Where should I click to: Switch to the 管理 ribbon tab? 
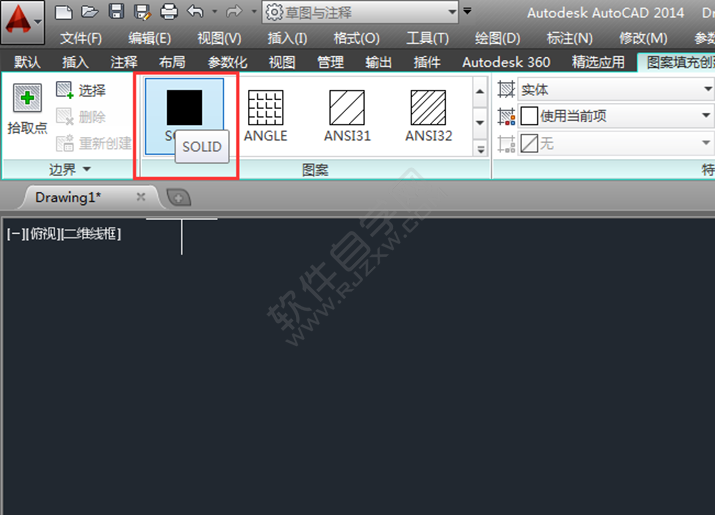click(x=330, y=62)
